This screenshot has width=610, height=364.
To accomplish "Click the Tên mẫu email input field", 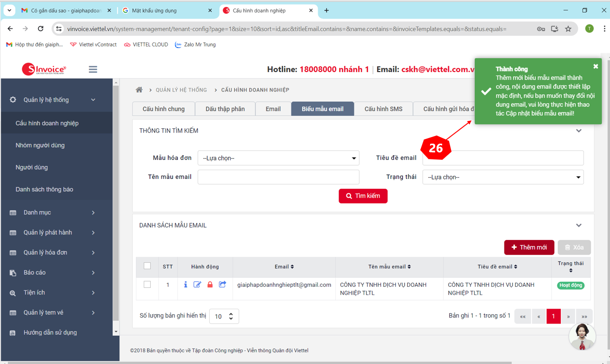I will (278, 177).
